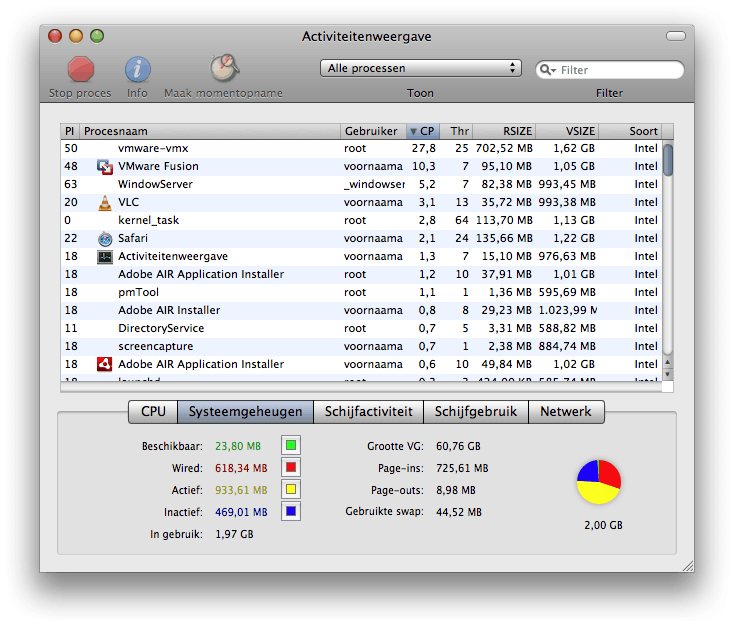This screenshot has height=627, width=734.
Task: Click the green Beschikbaar color swatch
Action: point(291,445)
